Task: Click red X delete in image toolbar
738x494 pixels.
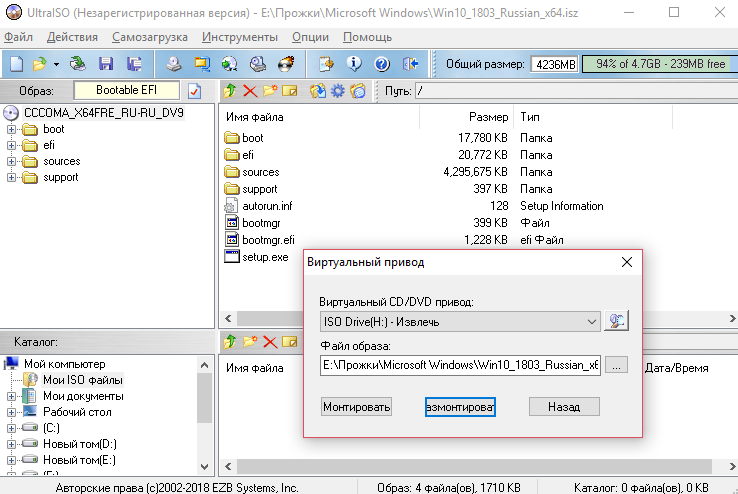Action: pos(250,91)
